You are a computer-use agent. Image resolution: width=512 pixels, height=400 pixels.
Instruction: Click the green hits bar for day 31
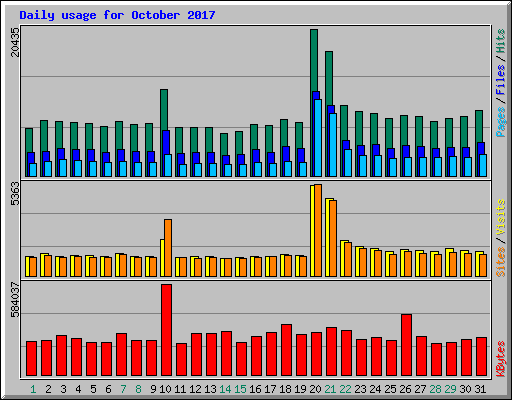tap(479, 126)
